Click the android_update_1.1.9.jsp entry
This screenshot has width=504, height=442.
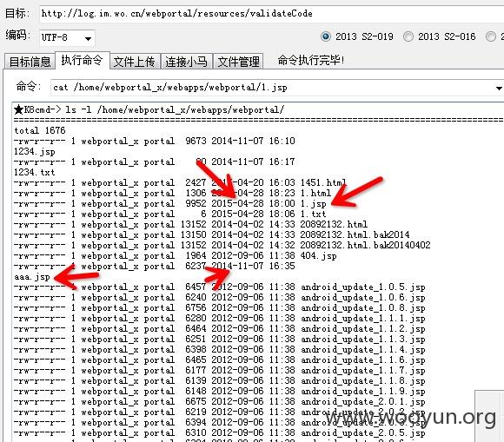click(363, 392)
